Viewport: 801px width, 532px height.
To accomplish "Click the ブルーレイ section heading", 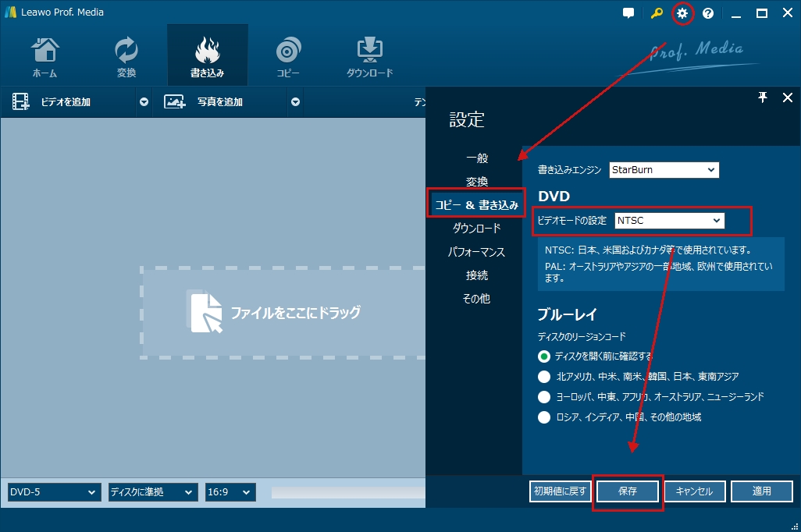I will click(x=567, y=314).
